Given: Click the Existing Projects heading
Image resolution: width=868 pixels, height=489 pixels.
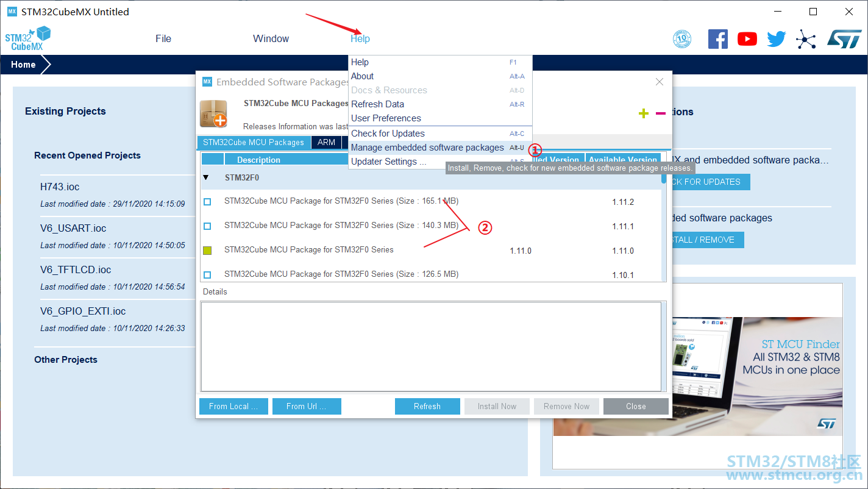Looking at the screenshot, I should pos(65,111).
